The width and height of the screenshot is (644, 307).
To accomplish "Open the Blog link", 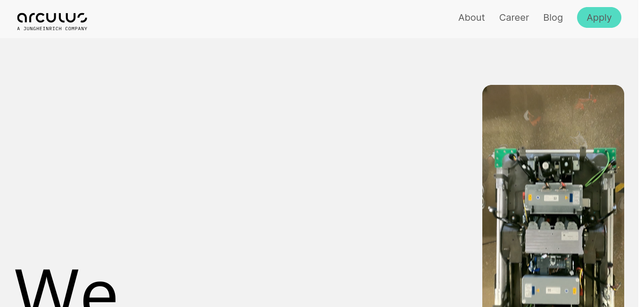I will [x=553, y=17].
